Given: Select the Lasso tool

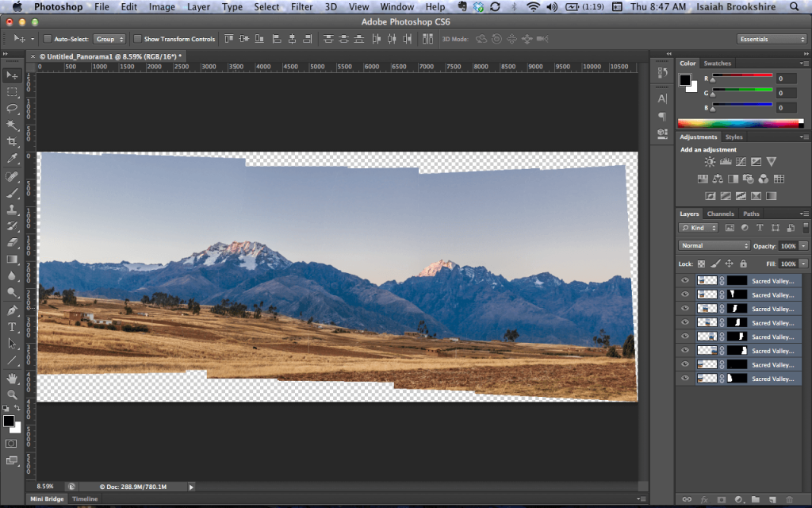Looking at the screenshot, I should tap(12, 108).
